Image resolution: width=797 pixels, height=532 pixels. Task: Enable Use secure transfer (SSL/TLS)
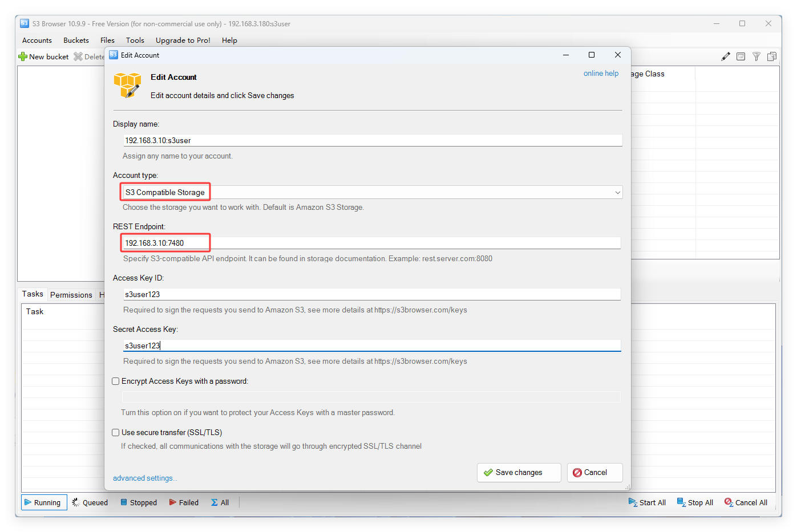tap(116, 433)
